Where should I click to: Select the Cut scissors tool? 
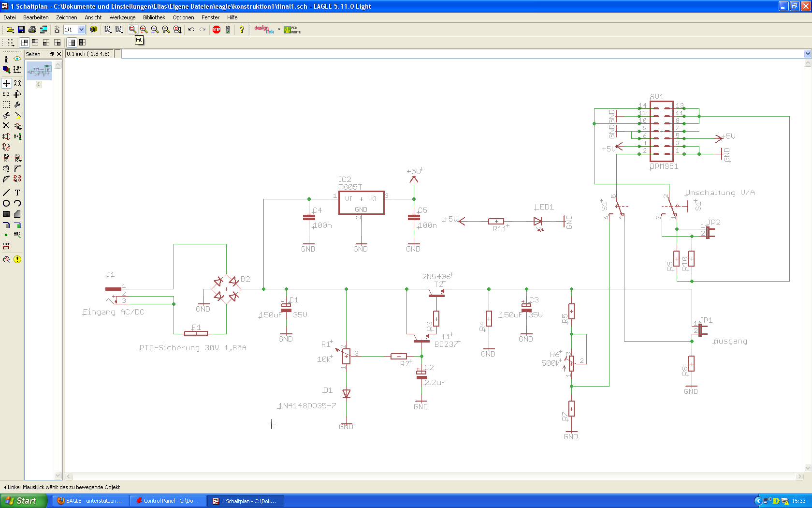[6, 115]
